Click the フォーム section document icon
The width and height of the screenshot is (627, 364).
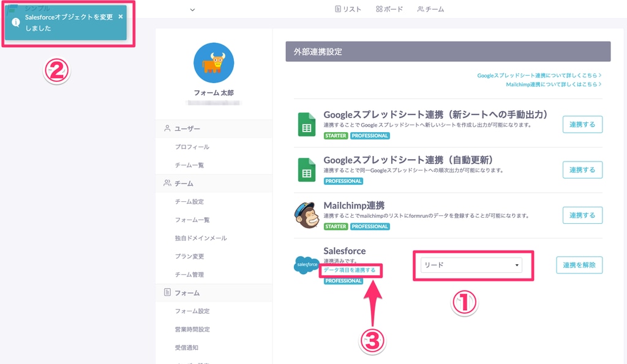[167, 292]
